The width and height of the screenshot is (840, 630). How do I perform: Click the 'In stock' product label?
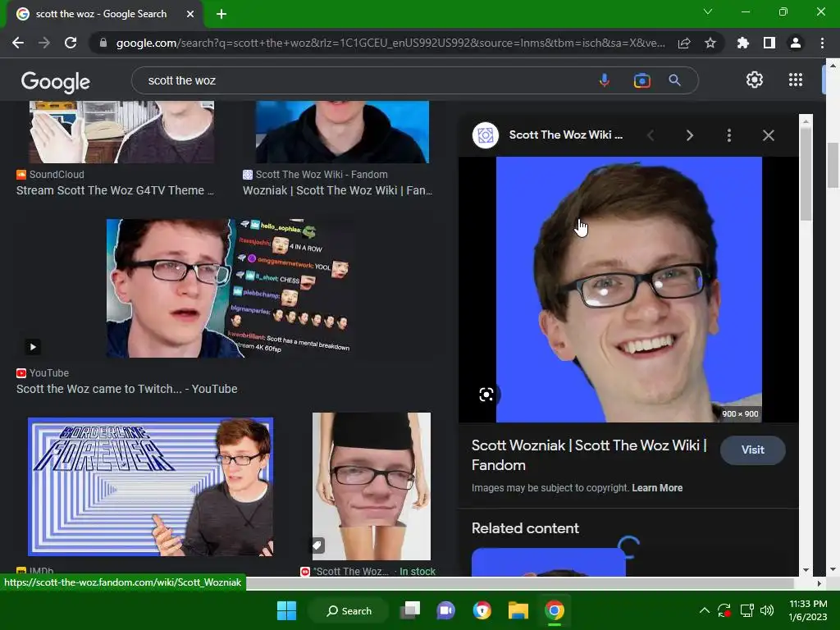(x=418, y=572)
